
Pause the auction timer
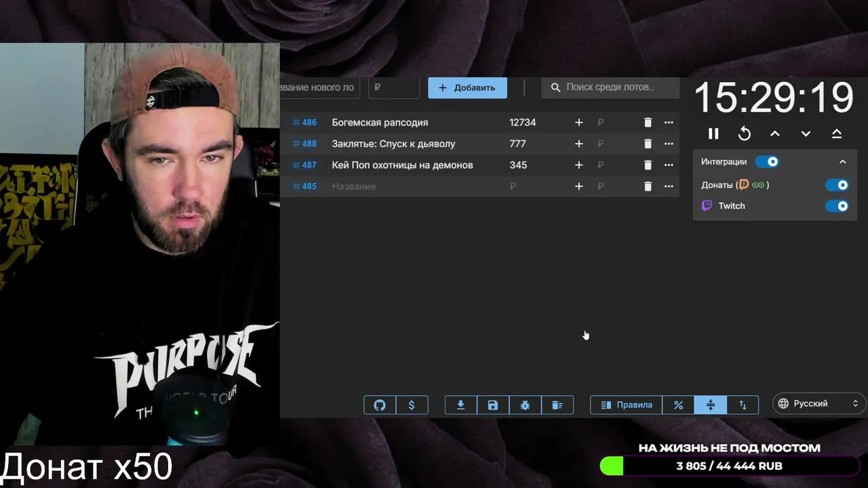pyautogui.click(x=713, y=134)
